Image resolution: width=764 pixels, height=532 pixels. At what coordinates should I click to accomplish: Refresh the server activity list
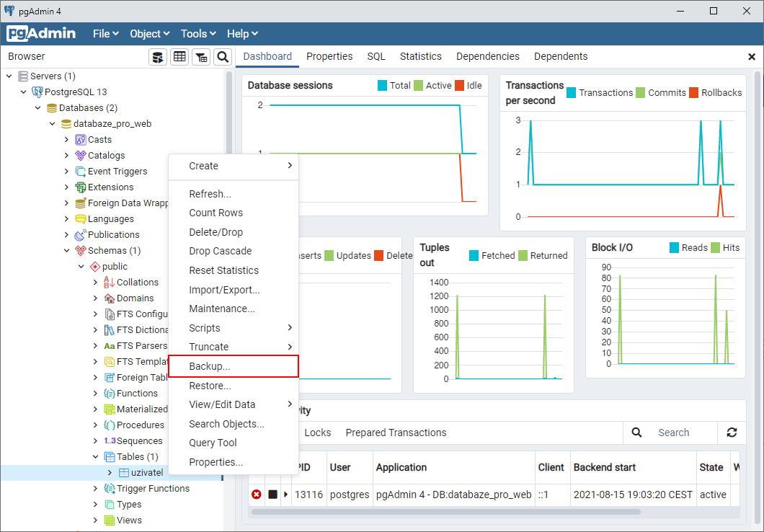[732, 433]
